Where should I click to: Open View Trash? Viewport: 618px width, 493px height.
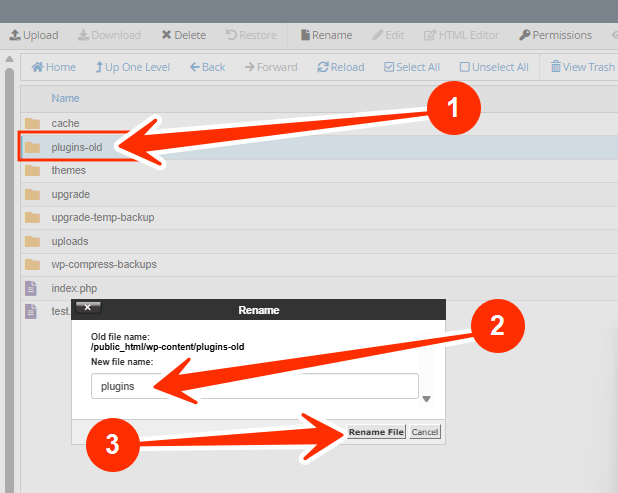click(583, 67)
